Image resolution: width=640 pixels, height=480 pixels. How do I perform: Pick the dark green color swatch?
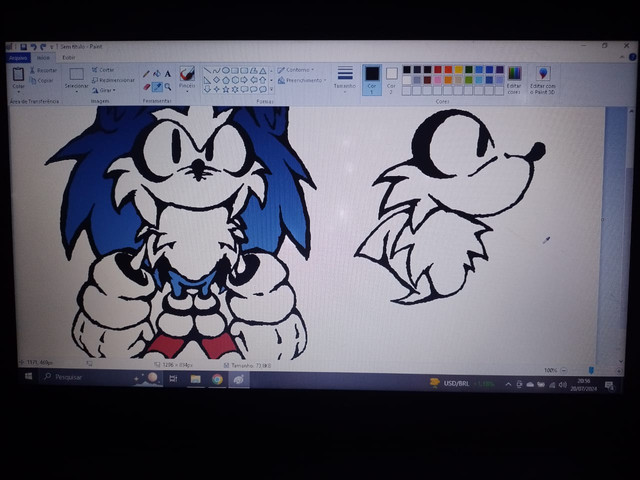[469, 70]
